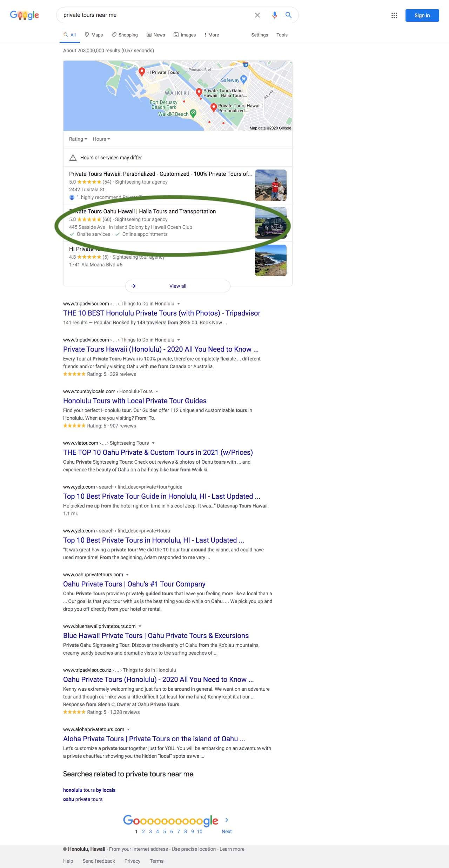Clear the search box with the X icon
The height and width of the screenshot is (868, 449).
click(257, 15)
